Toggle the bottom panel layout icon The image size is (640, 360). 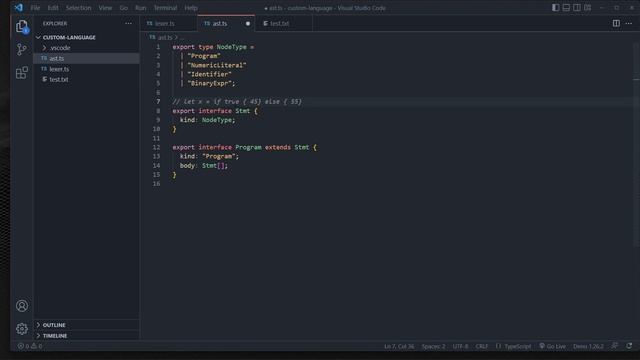tap(566, 7)
